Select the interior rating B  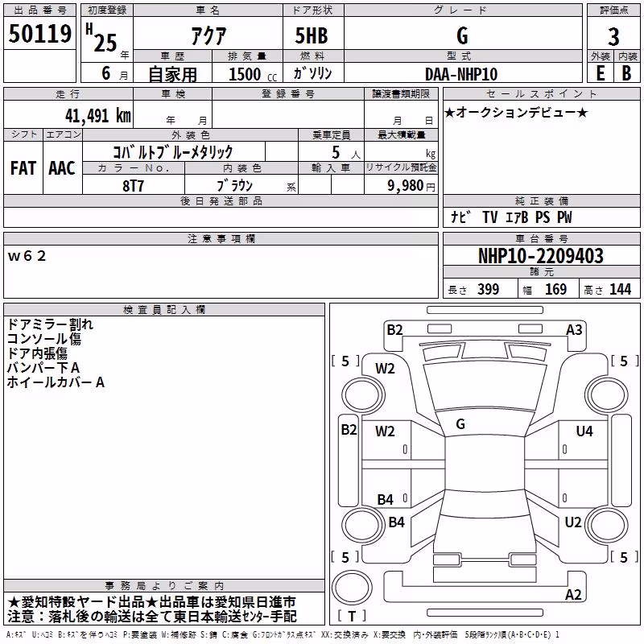tap(626, 73)
